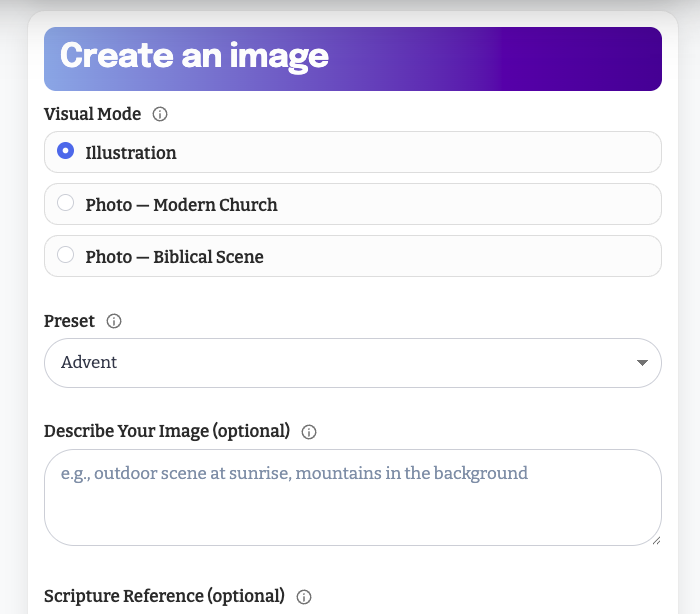Click the "Advent" selected value text
The width and height of the screenshot is (700, 614).
tap(89, 362)
